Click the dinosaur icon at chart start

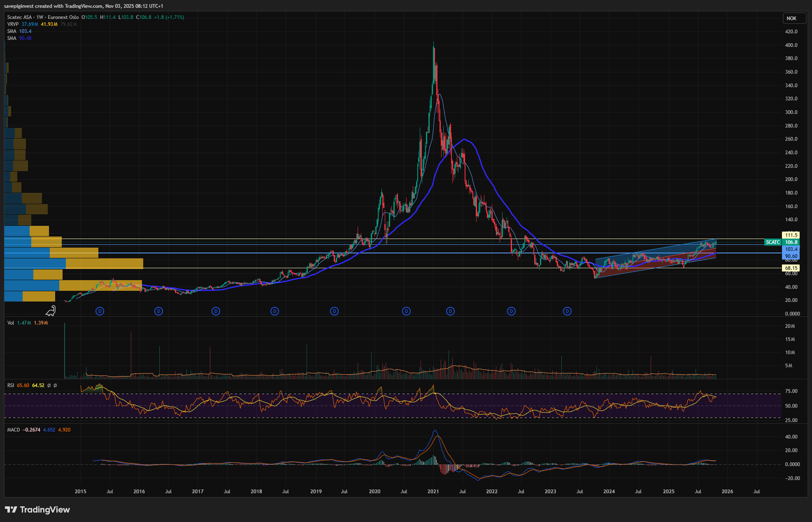click(x=51, y=311)
